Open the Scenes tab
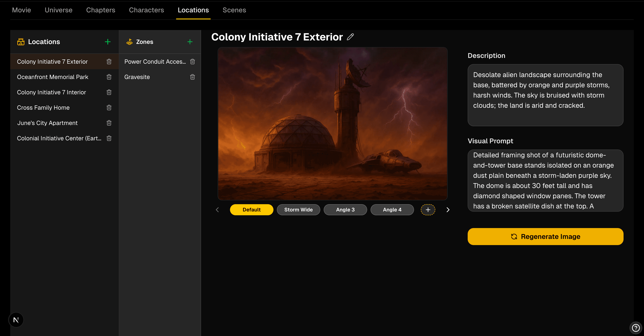Image resolution: width=644 pixels, height=336 pixels. [234, 10]
